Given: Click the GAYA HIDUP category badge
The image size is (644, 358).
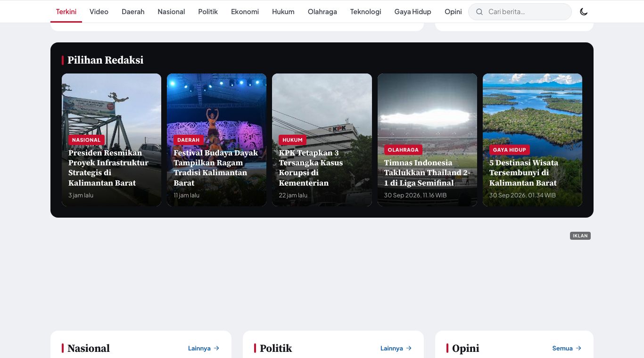Looking at the screenshot, I should click(510, 150).
